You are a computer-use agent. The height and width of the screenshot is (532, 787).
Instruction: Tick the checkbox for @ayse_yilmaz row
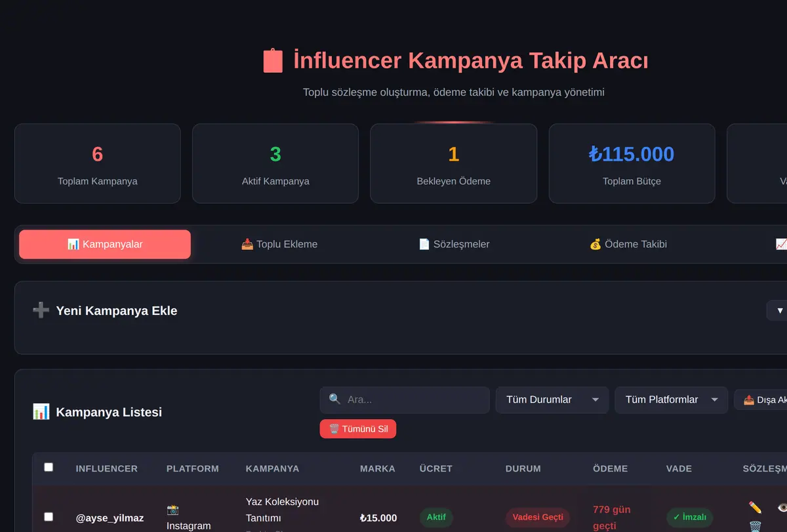point(49,516)
